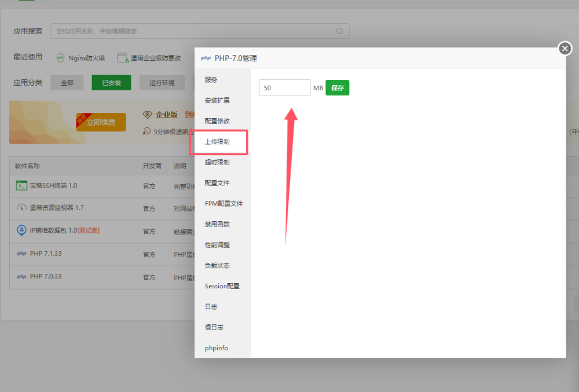The width and height of the screenshot is (579, 392).
Task: Click the 开发商 column header
Action: pos(152,166)
